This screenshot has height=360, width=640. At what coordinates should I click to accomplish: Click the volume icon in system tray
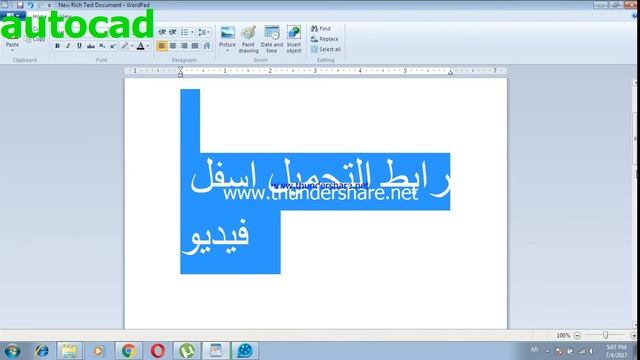click(591, 351)
